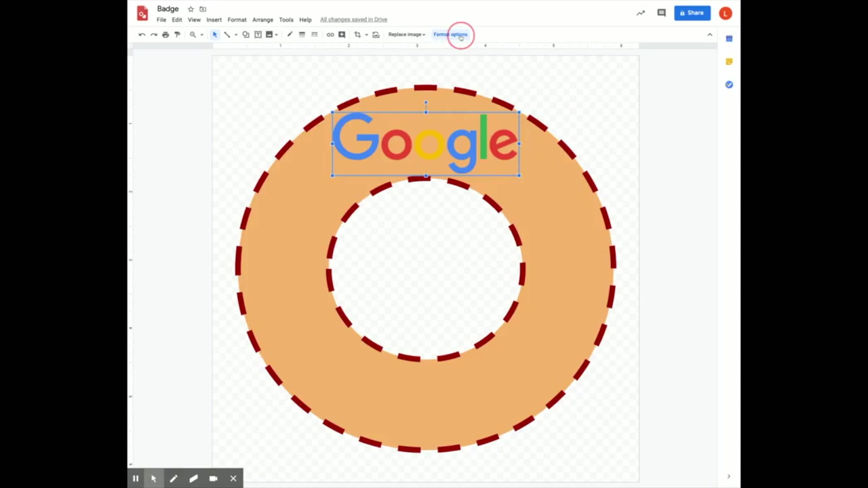This screenshot has width=868, height=488.
Task: Click the Format options button
Action: (x=450, y=35)
